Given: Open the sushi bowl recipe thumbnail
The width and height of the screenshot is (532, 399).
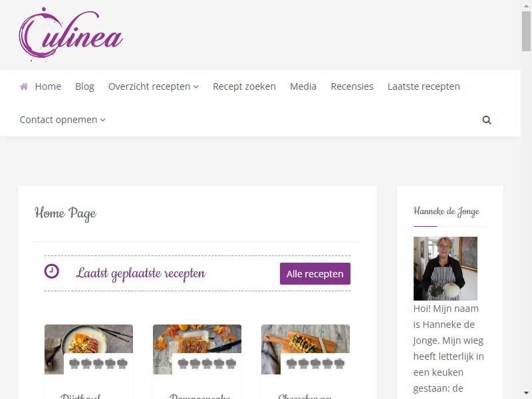Looking at the screenshot, I should (88, 349).
